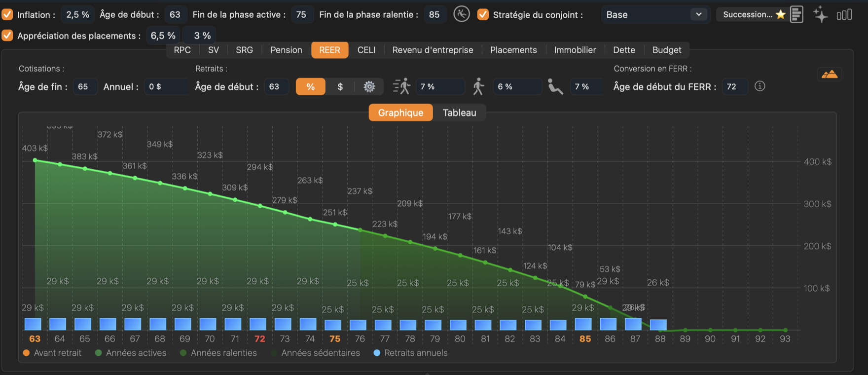Show the Tableau view
Screen dimensions: 868x375
point(459,112)
